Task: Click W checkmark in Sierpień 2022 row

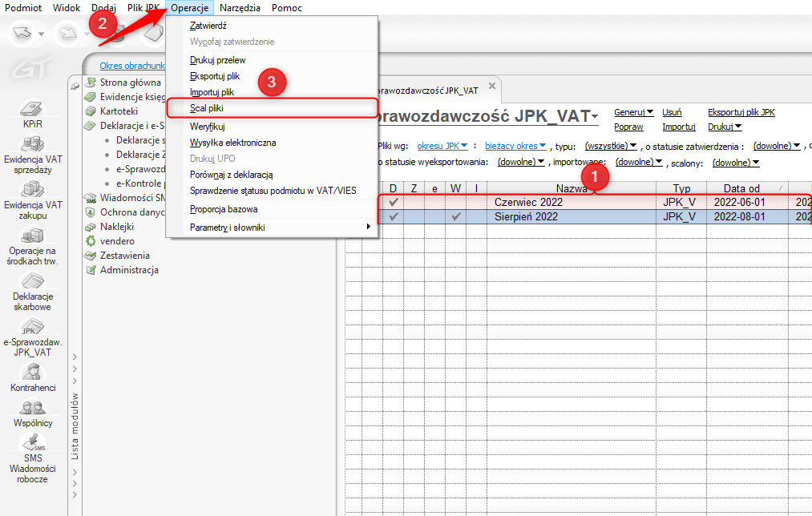Action: [x=456, y=217]
